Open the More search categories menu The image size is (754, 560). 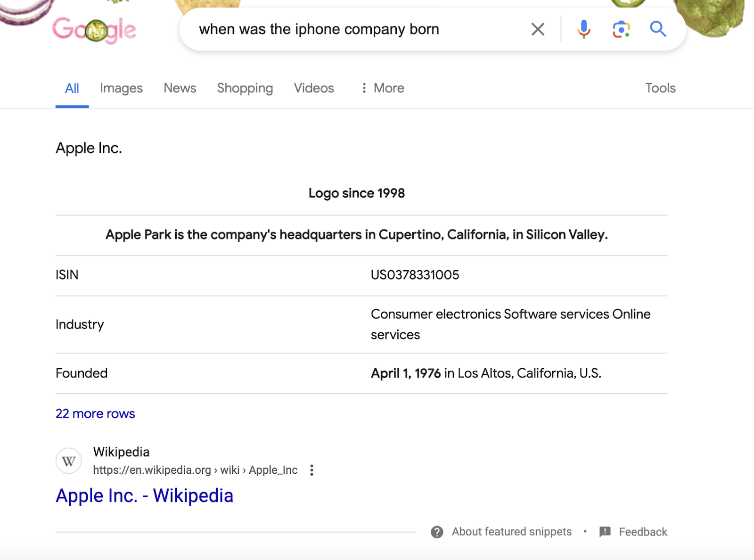pyautogui.click(x=382, y=88)
